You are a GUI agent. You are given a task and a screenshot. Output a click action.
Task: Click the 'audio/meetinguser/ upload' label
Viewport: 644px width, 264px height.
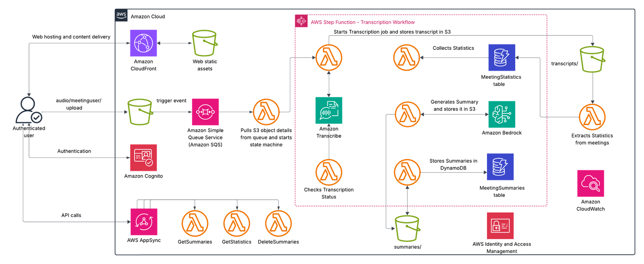78,104
